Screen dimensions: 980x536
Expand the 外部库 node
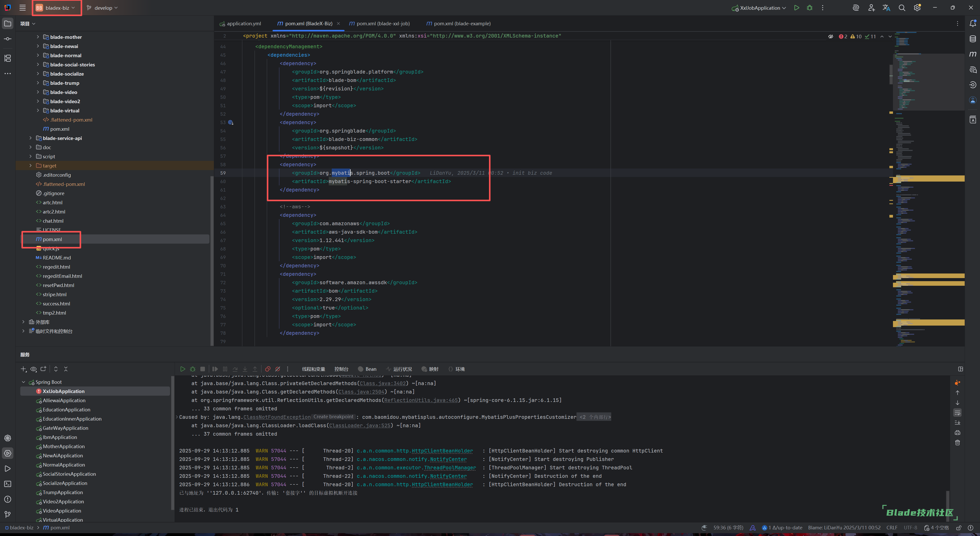(23, 322)
